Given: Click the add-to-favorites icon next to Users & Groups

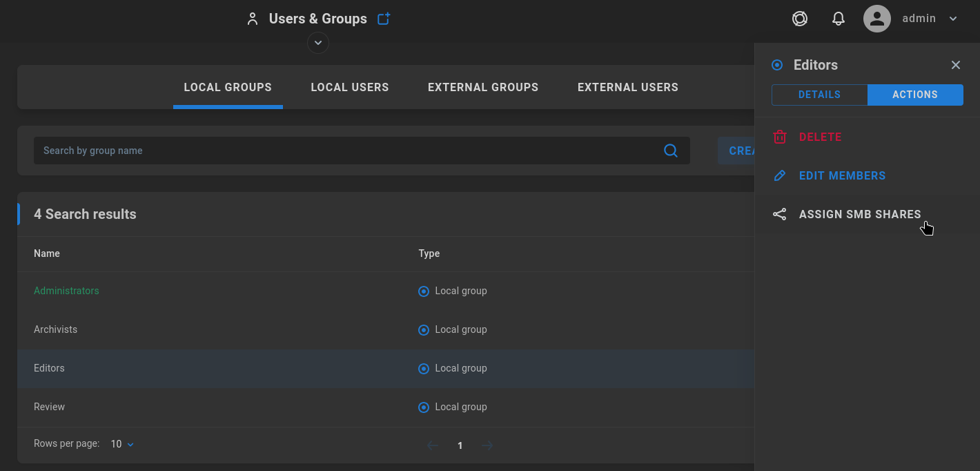Looking at the screenshot, I should 384,19.
